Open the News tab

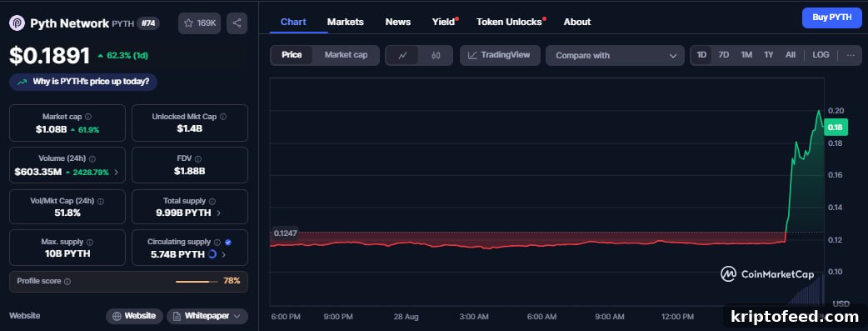(x=398, y=22)
